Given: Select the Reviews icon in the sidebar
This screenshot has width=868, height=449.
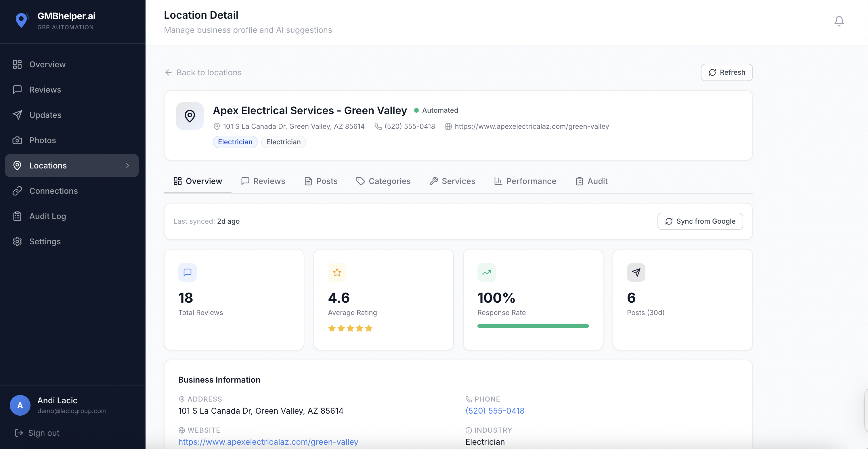Looking at the screenshot, I should coord(18,90).
